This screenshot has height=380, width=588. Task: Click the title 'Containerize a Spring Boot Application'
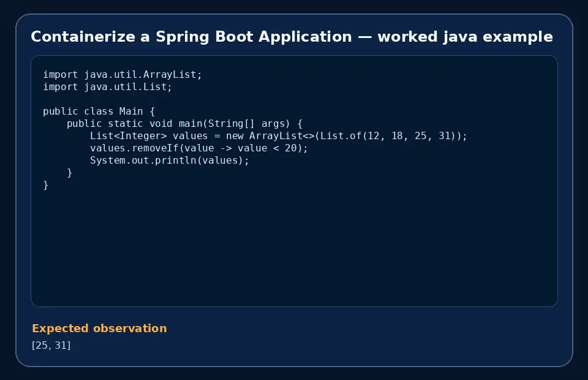pos(292,37)
